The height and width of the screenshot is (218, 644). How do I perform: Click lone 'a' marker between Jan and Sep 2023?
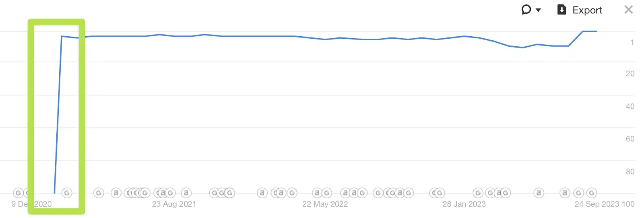coord(539,193)
